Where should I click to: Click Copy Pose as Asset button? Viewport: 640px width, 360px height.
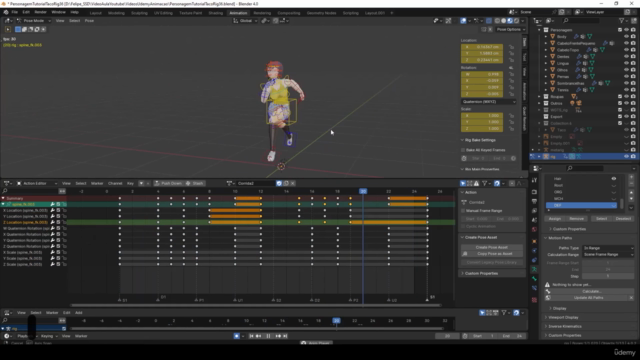tap(491, 253)
